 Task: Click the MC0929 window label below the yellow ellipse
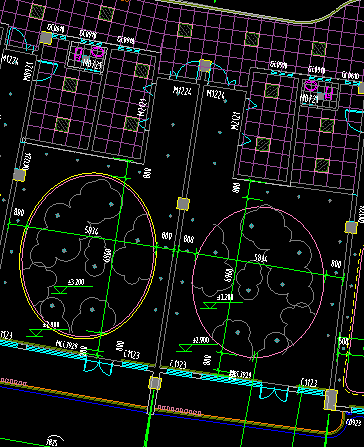[66, 344]
